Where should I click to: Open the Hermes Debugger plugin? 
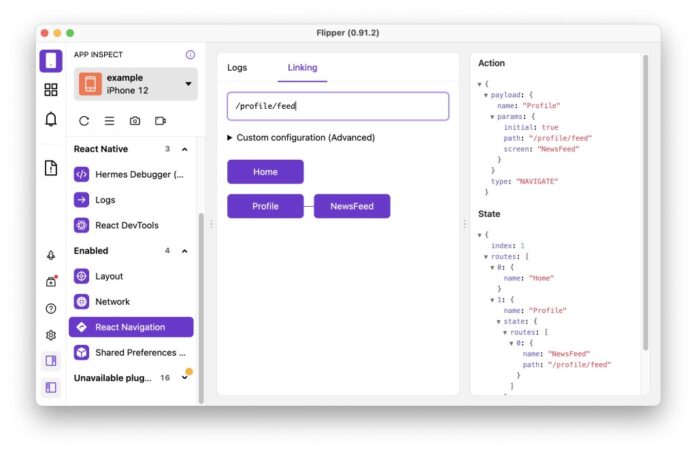tap(131, 174)
